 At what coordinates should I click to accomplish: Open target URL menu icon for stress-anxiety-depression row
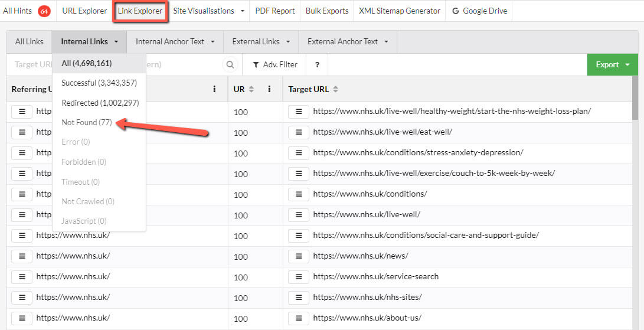(x=299, y=153)
